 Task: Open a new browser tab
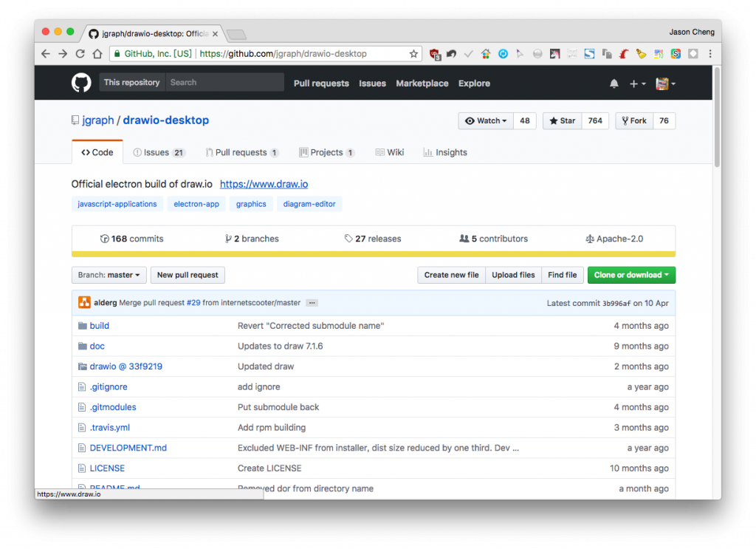(236, 34)
